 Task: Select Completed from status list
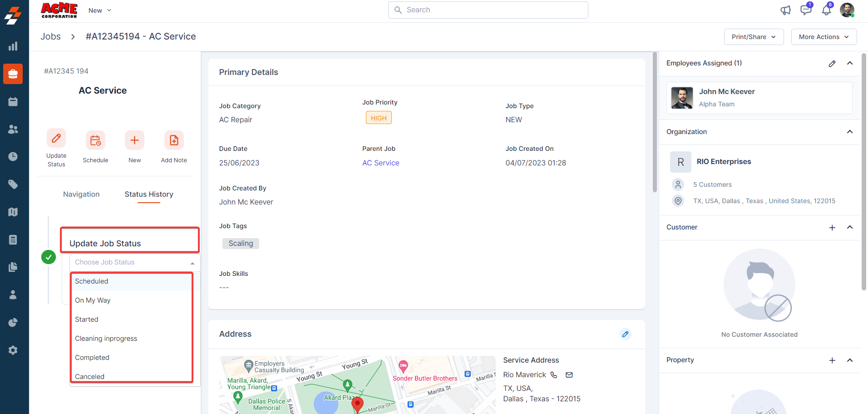pyautogui.click(x=92, y=358)
